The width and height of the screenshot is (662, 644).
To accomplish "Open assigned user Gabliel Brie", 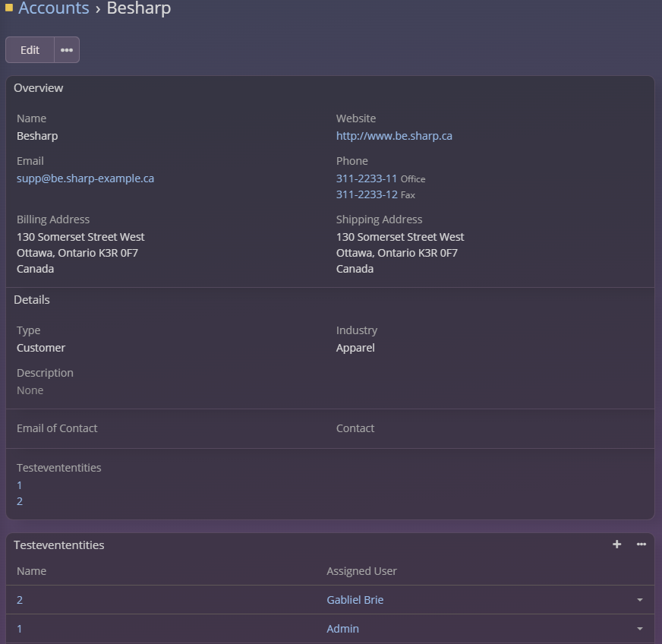I will pyautogui.click(x=355, y=600).
